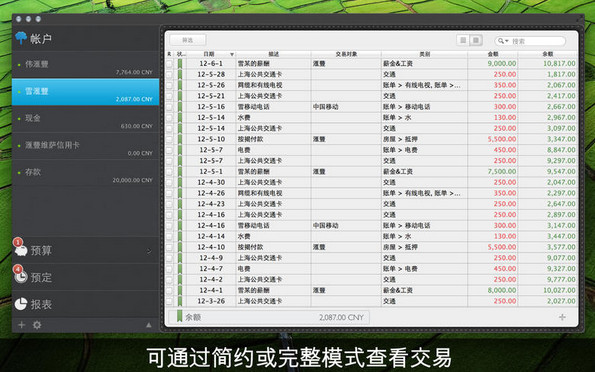Toggle the 日期 column sort arrow
This screenshot has width=595, height=372.
pyautogui.click(x=232, y=55)
